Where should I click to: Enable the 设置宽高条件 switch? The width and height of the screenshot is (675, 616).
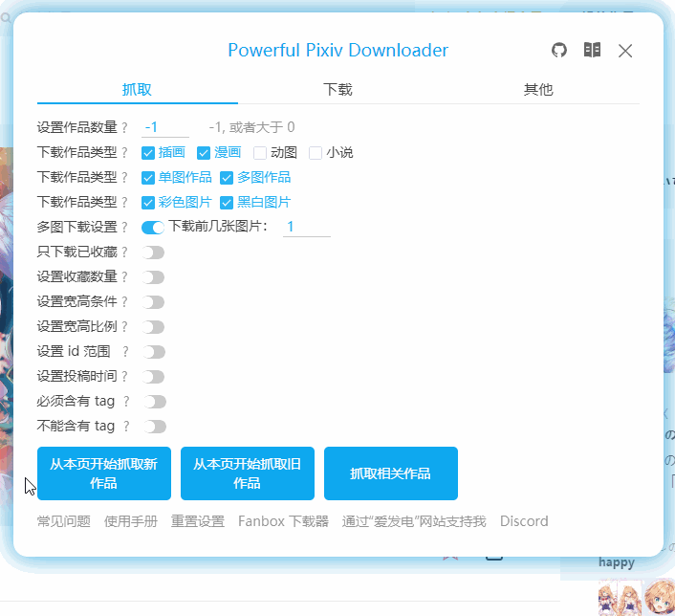(153, 302)
